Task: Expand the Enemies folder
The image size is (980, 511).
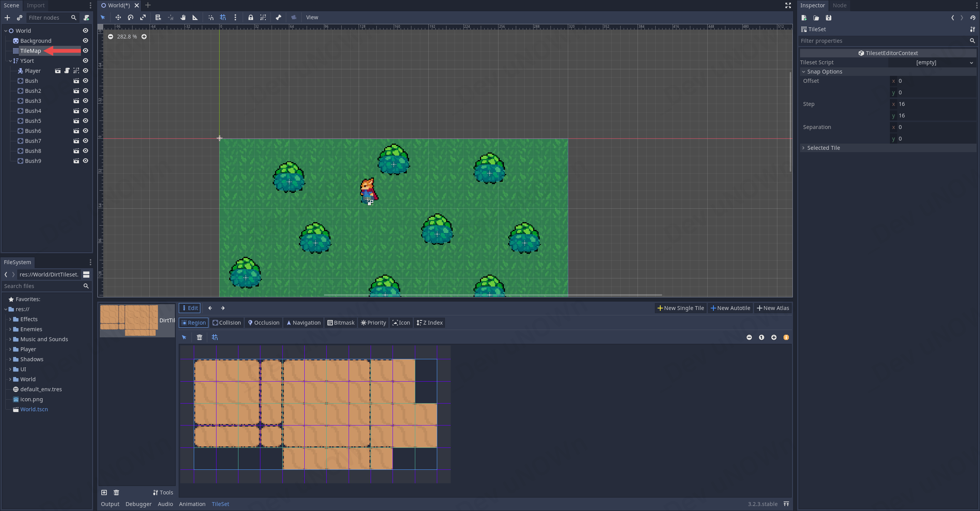Action: (10, 329)
